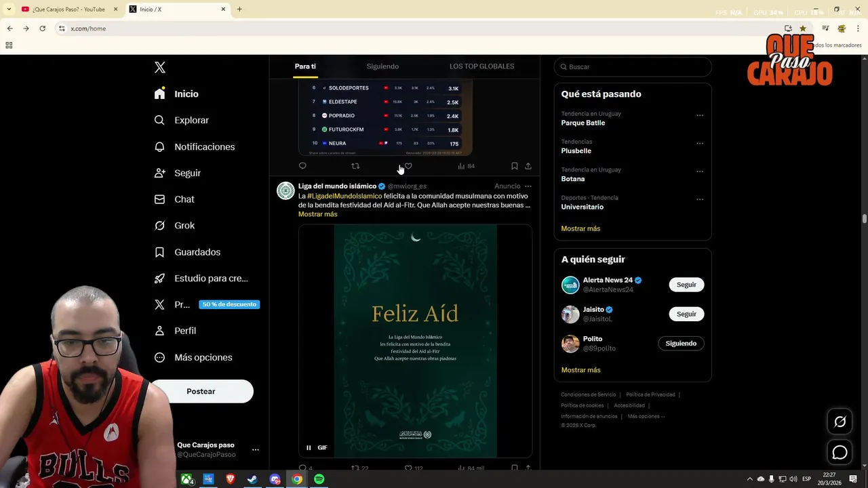Reload the page
This screenshot has height=488, width=868.
coord(42,28)
